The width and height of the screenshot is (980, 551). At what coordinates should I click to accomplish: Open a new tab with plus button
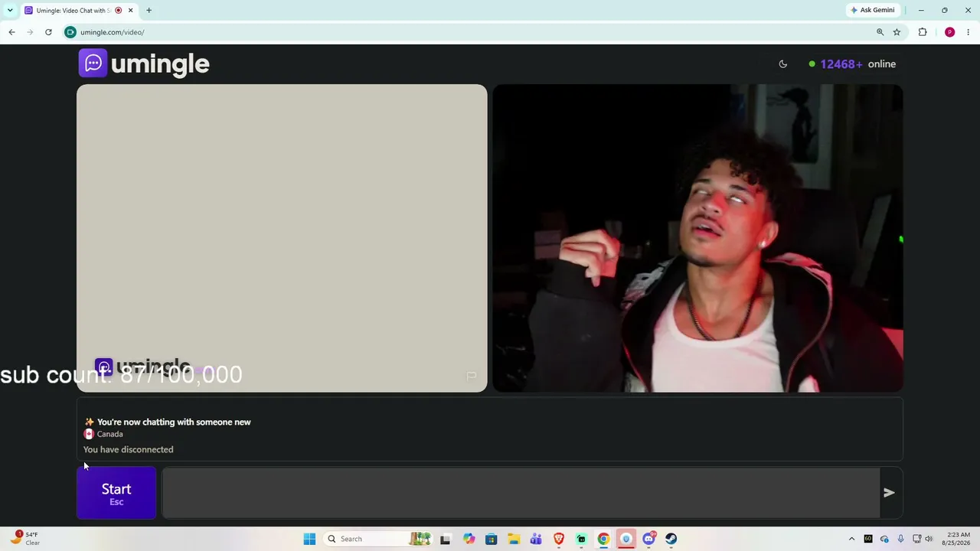pos(149,10)
